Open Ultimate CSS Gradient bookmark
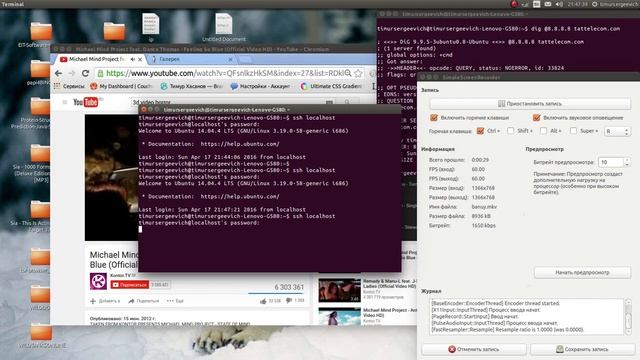640x360 pixels. tap(331, 87)
